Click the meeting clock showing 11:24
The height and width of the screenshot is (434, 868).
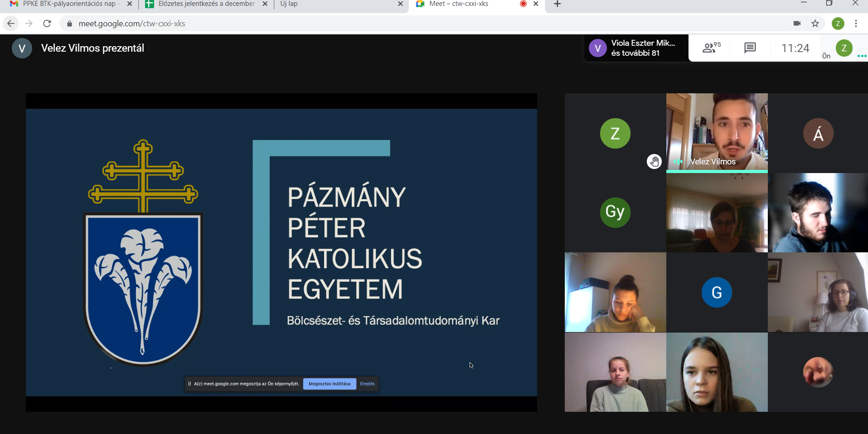[x=795, y=48]
